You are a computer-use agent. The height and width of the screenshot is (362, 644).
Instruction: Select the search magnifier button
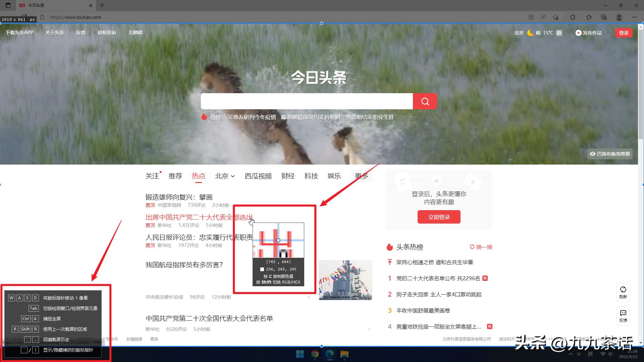[425, 101]
